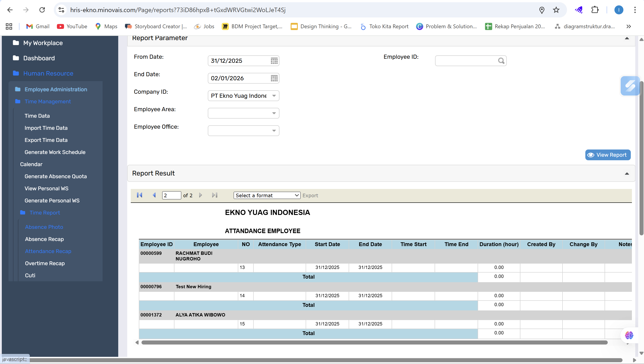Open Absence Photo report link
644x364 pixels.
(44, 227)
